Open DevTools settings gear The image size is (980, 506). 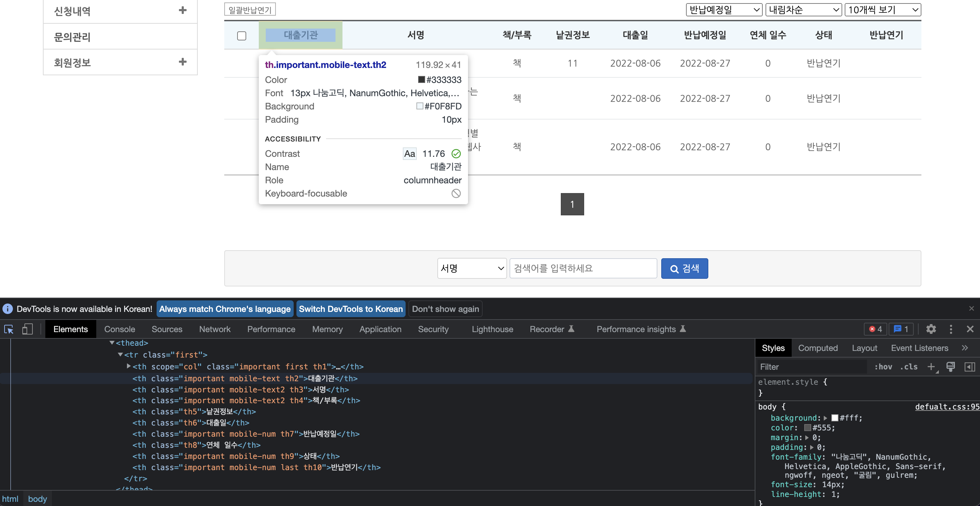[x=930, y=329]
